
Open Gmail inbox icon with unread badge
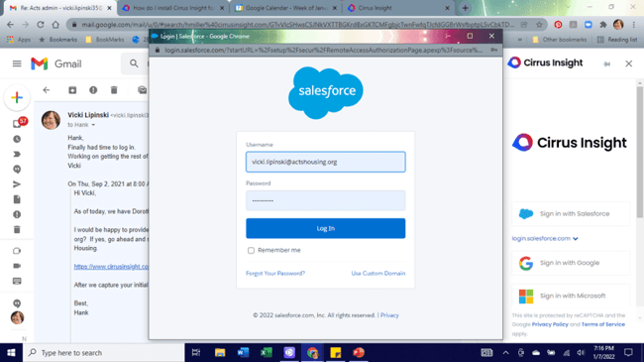(17, 123)
